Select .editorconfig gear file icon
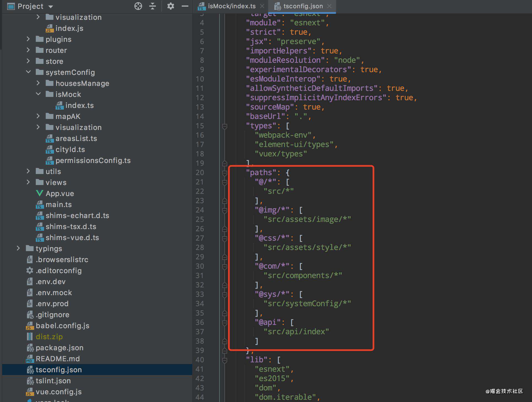This screenshot has width=532, height=402. [x=30, y=270]
